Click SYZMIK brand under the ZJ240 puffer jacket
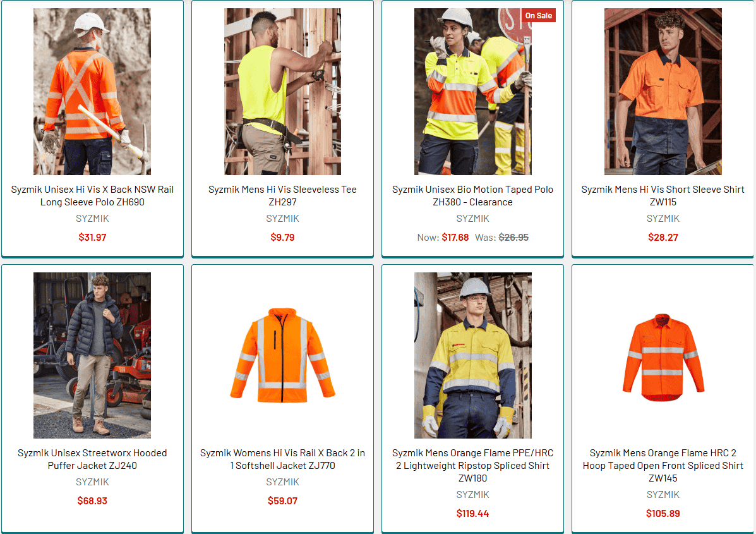This screenshot has height=534, width=756. [x=92, y=482]
